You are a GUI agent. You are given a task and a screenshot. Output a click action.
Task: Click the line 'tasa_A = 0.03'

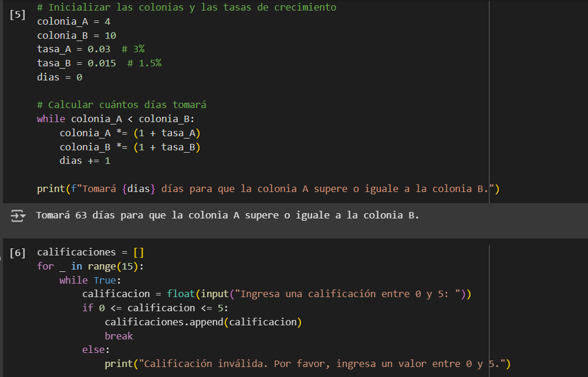point(73,49)
